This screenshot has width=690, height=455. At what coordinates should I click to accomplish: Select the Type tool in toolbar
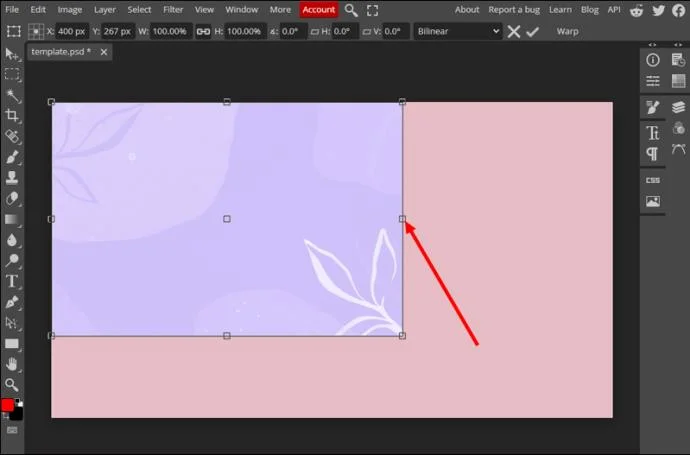coord(12,281)
